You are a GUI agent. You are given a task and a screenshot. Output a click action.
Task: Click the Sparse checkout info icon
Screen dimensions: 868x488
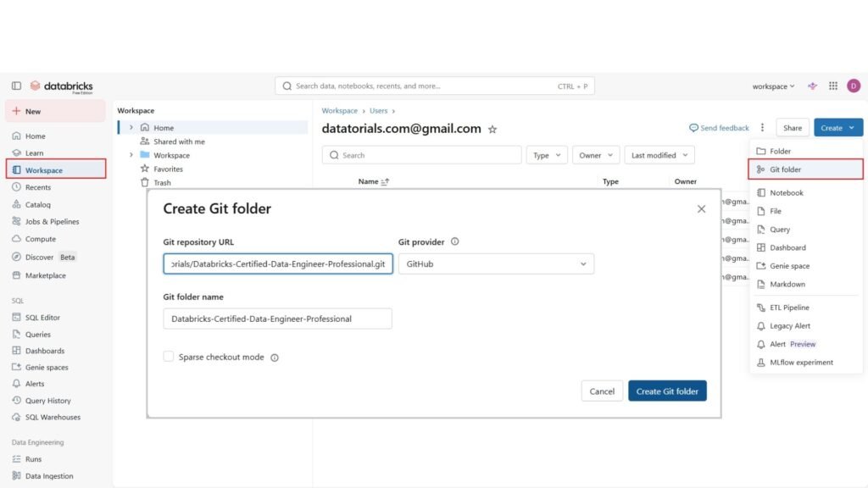[275, 358]
